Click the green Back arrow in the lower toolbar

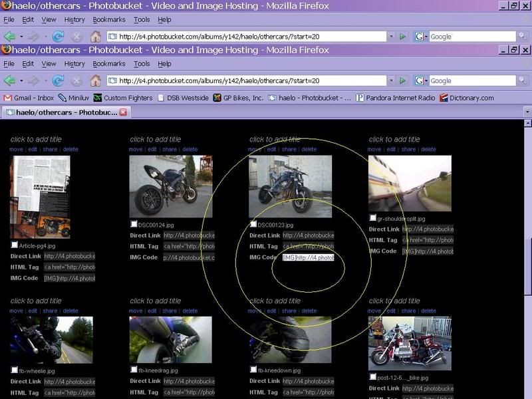click(9, 80)
